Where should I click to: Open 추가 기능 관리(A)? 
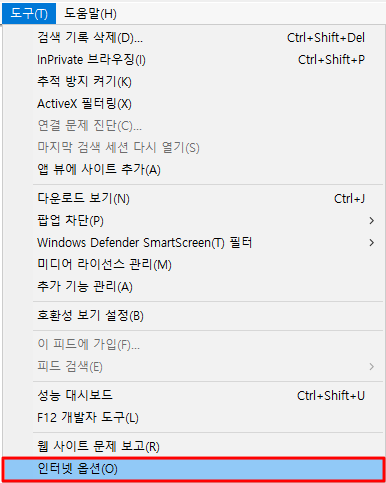click(193, 287)
